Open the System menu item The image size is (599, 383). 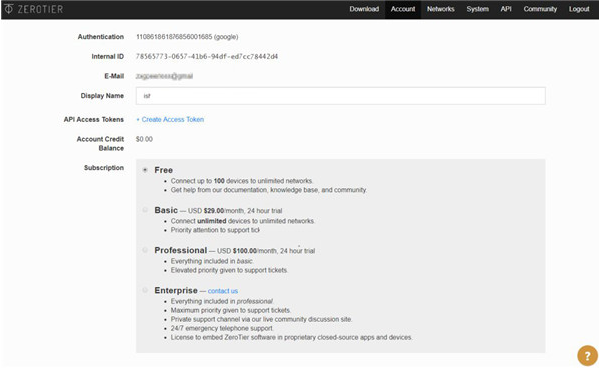pyautogui.click(x=478, y=9)
